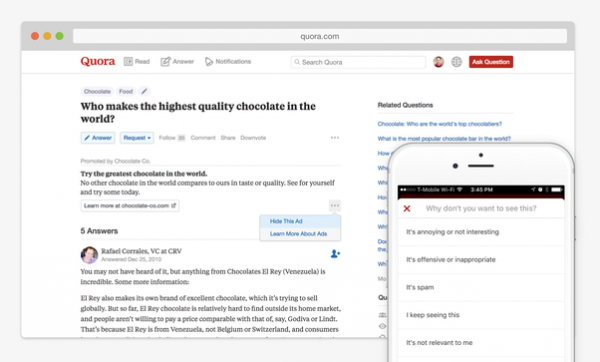600x362 pixels.
Task: Click Share under the question
Action: [228, 138]
